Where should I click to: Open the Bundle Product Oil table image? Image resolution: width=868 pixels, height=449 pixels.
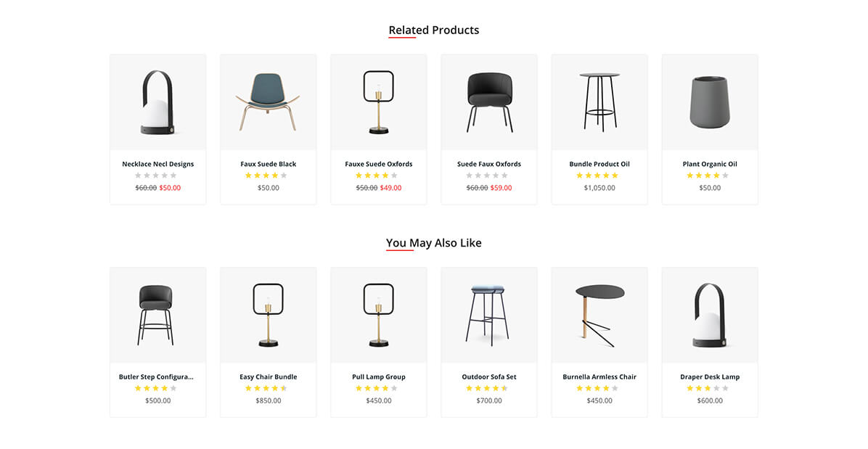pyautogui.click(x=599, y=102)
